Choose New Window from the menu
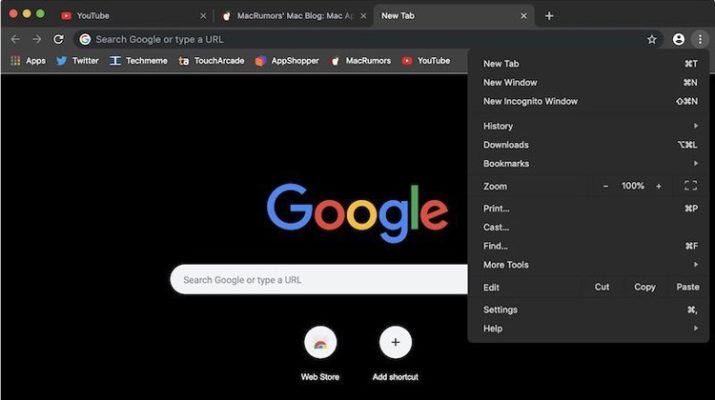 (x=591, y=83)
